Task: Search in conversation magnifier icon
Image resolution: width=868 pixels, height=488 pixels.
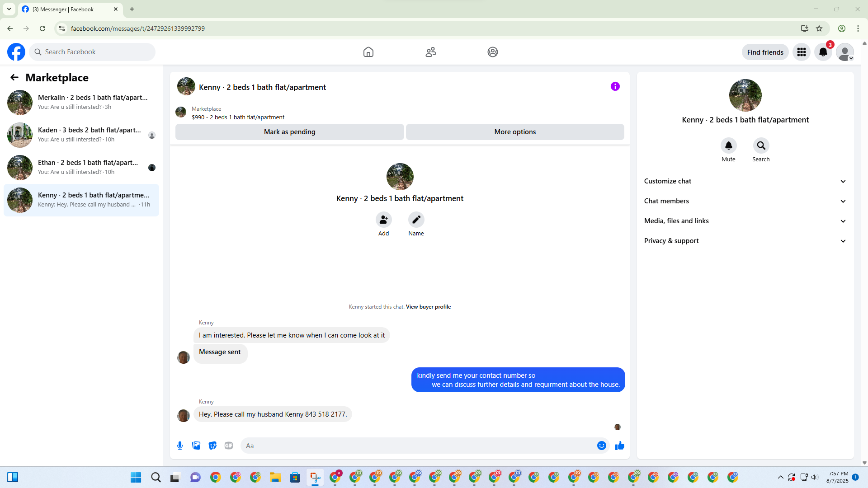Action: [761, 145]
